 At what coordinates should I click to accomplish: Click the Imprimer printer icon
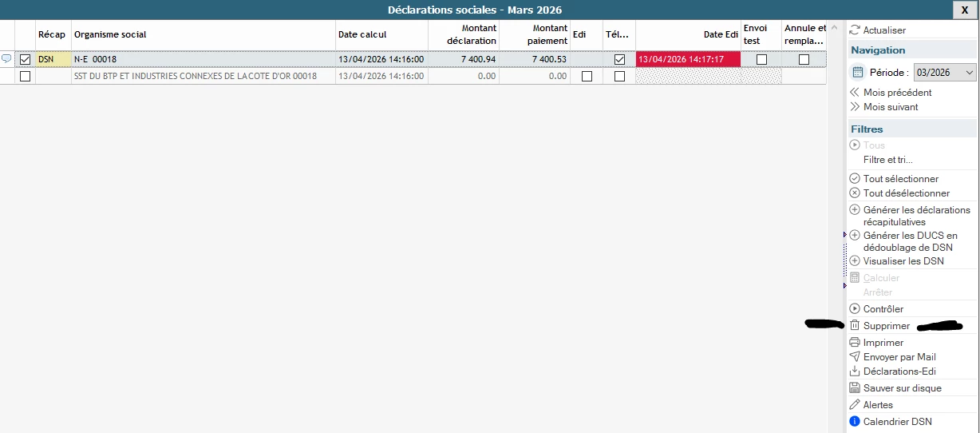pyautogui.click(x=855, y=342)
